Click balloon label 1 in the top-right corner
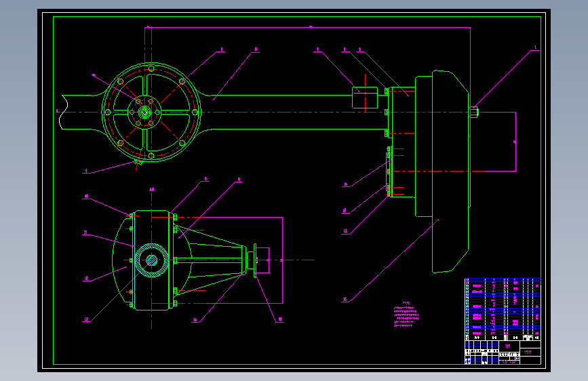Screen dimensions: 588x381 [535, 47]
